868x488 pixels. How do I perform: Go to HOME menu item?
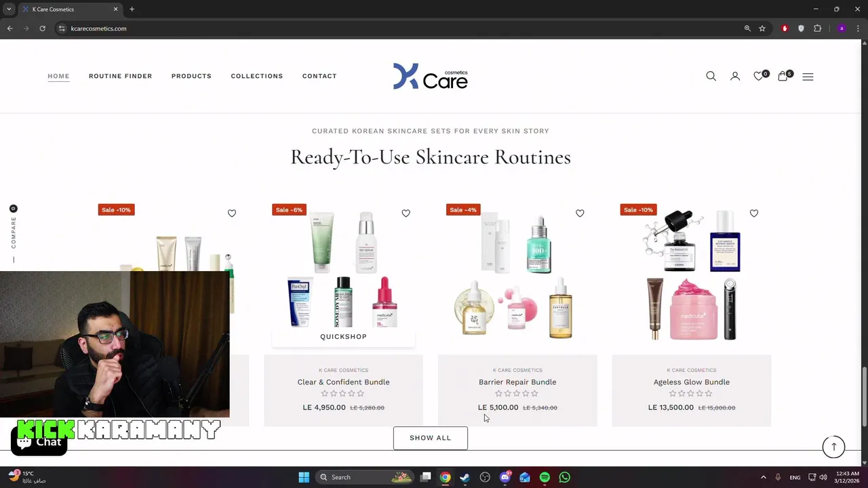click(x=58, y=76)
